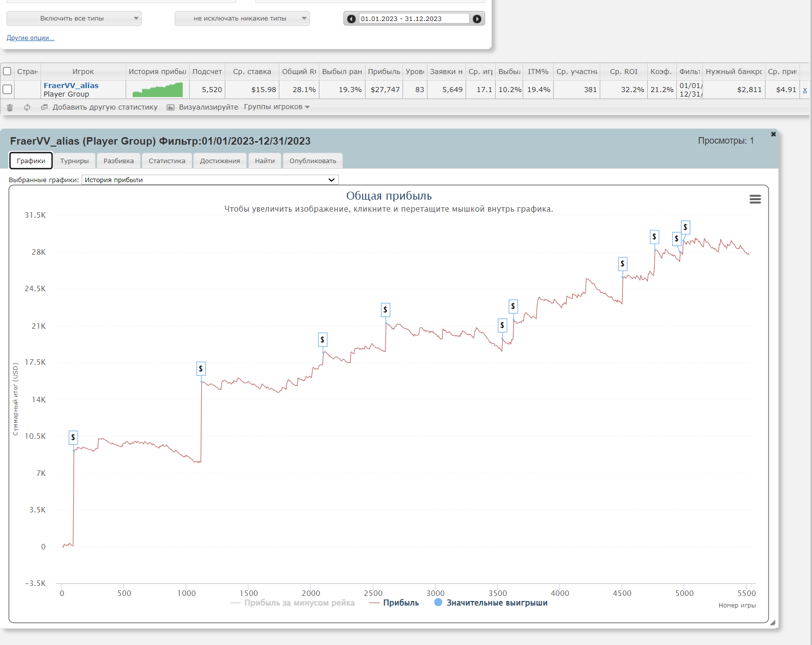Screen dimensions: 812x645
Task: Click the refresh statistics icon
Action: (27, 108)
